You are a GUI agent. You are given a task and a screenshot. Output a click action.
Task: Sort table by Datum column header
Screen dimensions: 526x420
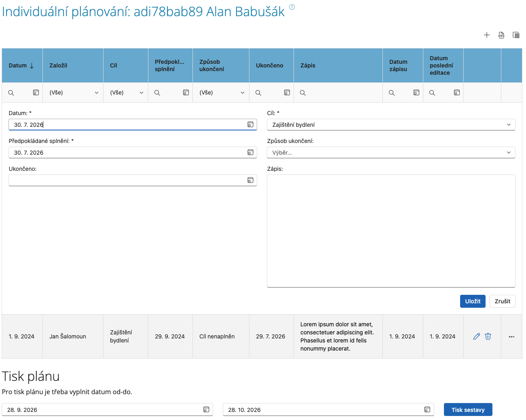22,65
